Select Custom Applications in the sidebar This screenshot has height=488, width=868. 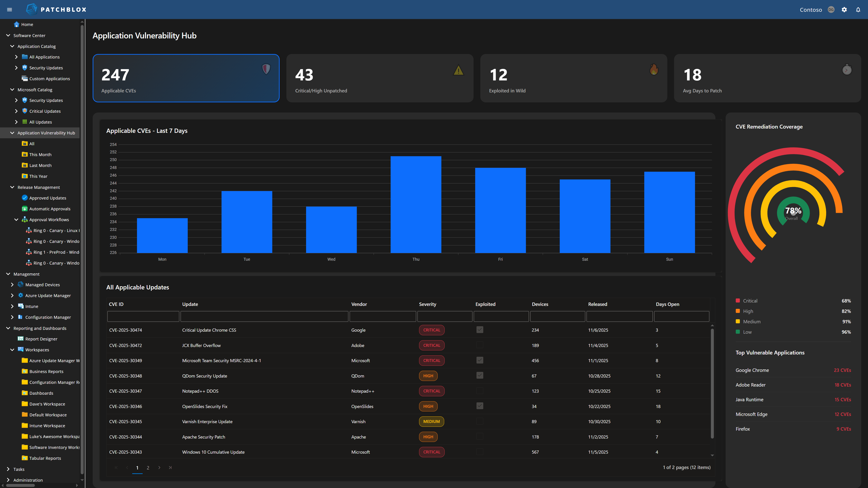[50, 78]
